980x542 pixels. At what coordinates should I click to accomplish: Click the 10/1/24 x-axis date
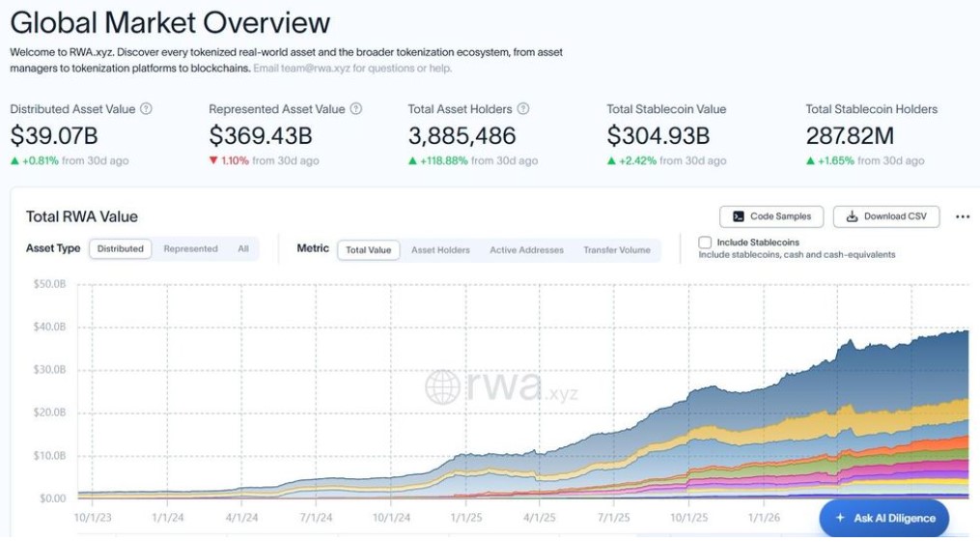click(391, 518)
